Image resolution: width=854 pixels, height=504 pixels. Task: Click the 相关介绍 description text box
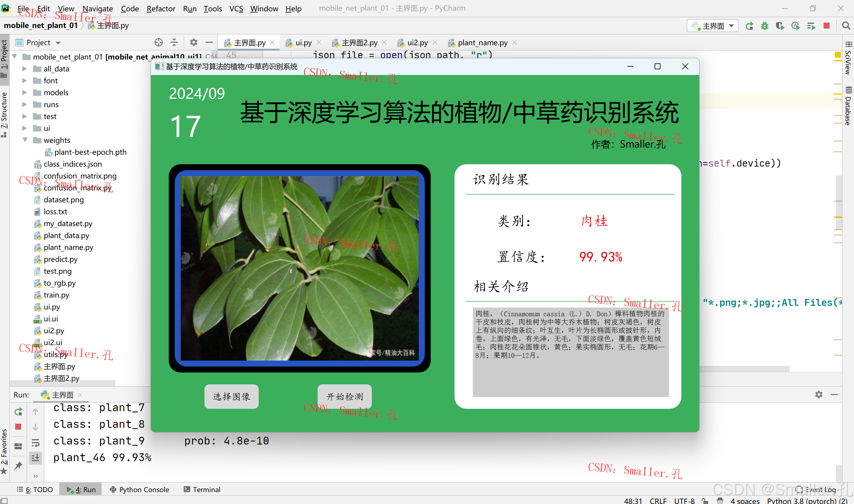(571, 352)
